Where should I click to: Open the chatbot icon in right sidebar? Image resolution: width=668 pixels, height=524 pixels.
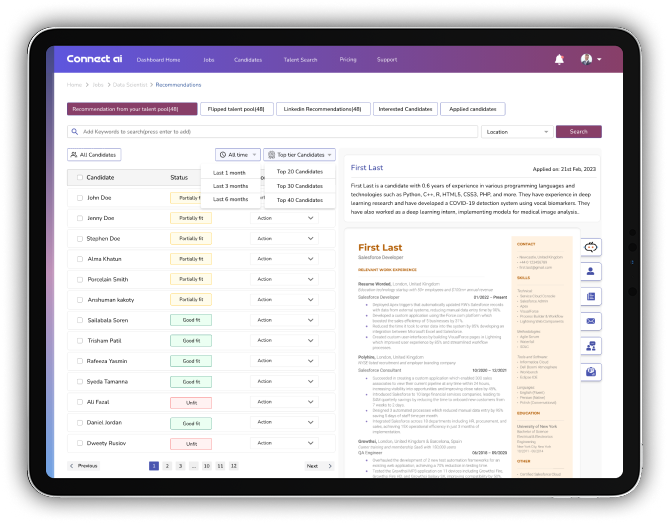click(590, 246)
